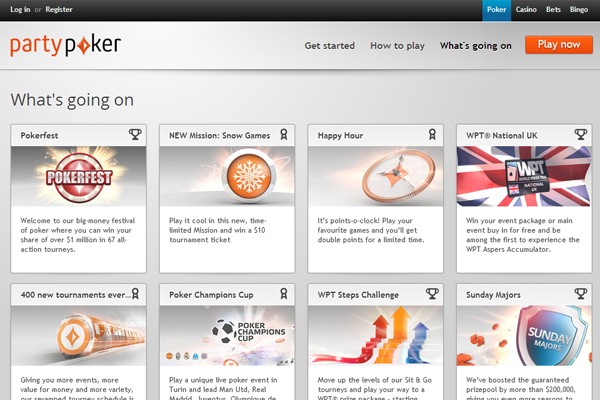
Task: Open the Poker Champions Cup card title
Action: tap(211, 295)
